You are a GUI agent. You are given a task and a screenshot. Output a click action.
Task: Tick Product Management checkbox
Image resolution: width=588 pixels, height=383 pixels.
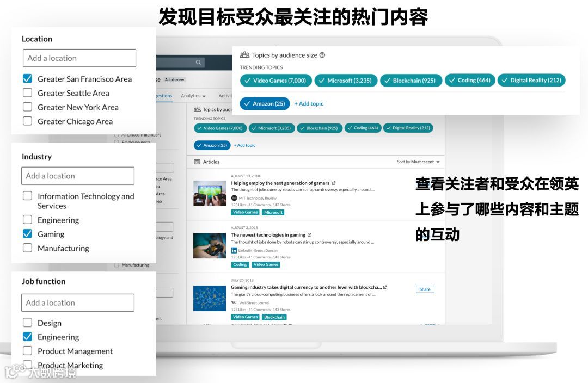click(27, 350)
